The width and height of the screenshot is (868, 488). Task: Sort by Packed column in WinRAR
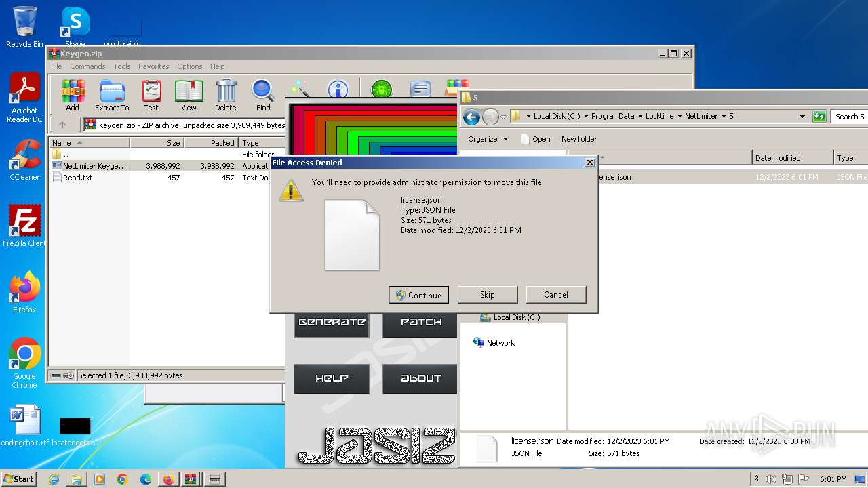(x=211, y=143)
